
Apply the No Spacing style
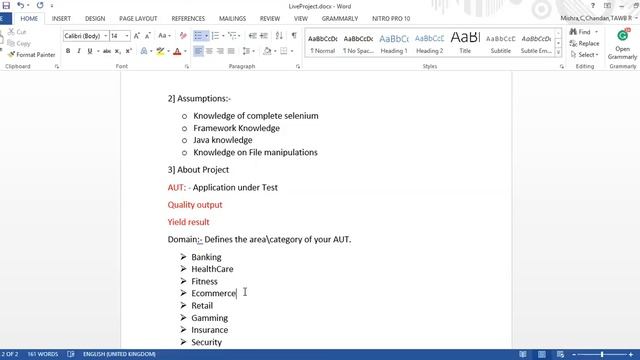point(358,43)
